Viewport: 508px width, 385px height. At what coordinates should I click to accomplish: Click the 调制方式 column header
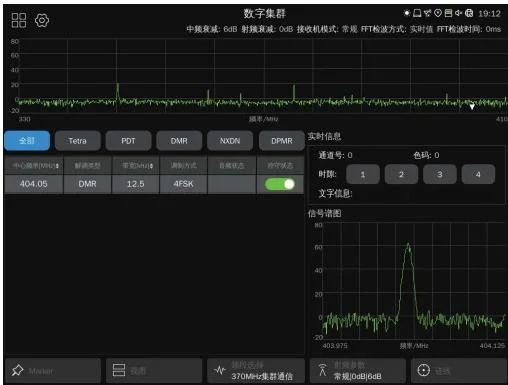183,165
